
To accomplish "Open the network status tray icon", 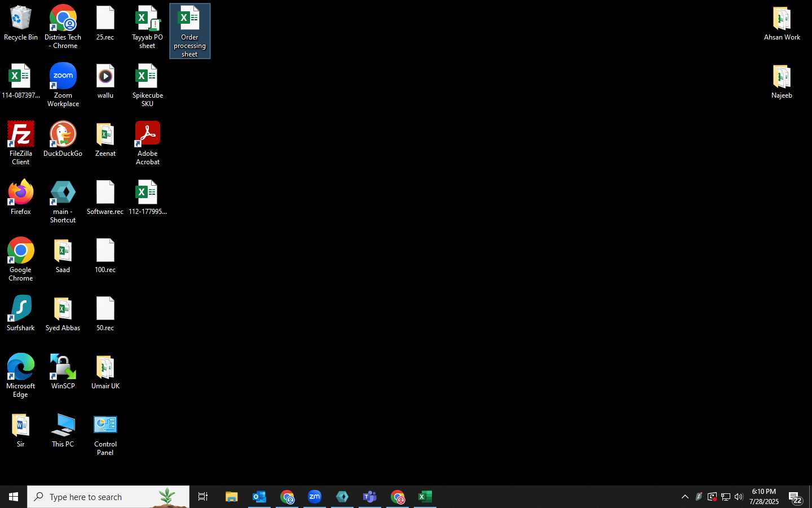I will (726, 497).
